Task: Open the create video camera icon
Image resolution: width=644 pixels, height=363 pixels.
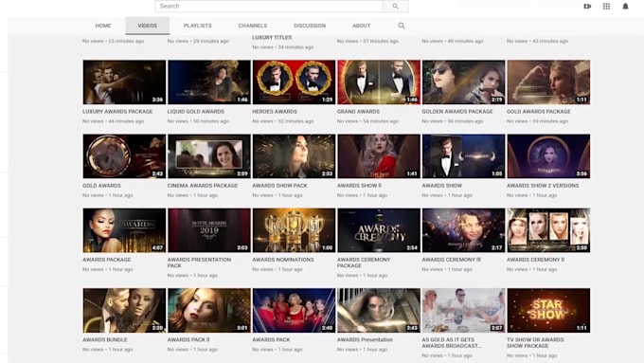Action: 587,7
